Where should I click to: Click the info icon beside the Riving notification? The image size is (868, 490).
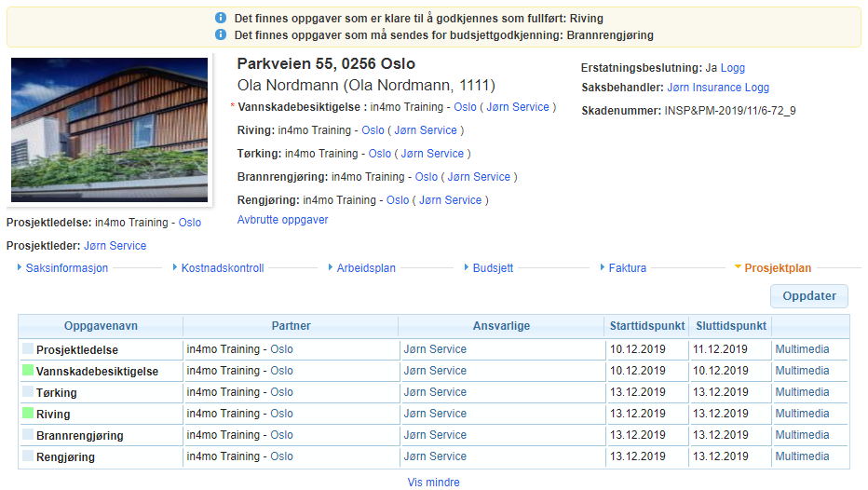(x=221, y=19)
